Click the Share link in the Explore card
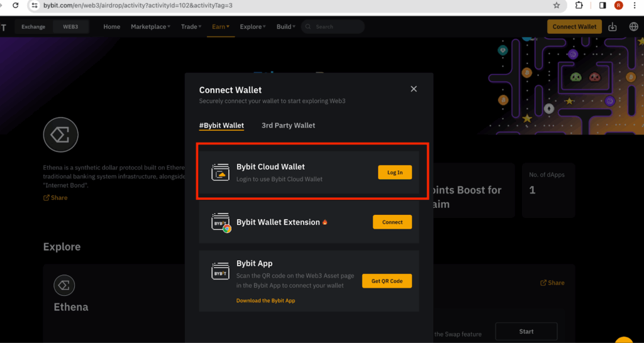The height and width of the screenshot is (343, 644). [552, 283]
